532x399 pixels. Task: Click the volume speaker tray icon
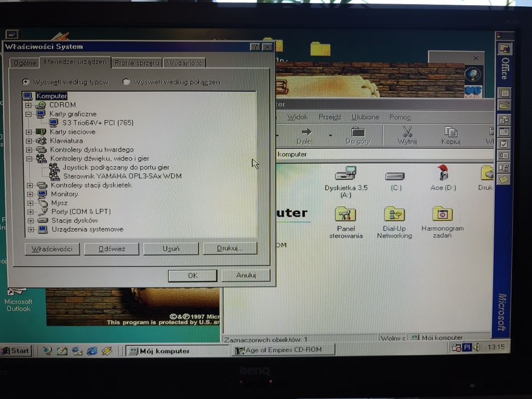[477, 347]
